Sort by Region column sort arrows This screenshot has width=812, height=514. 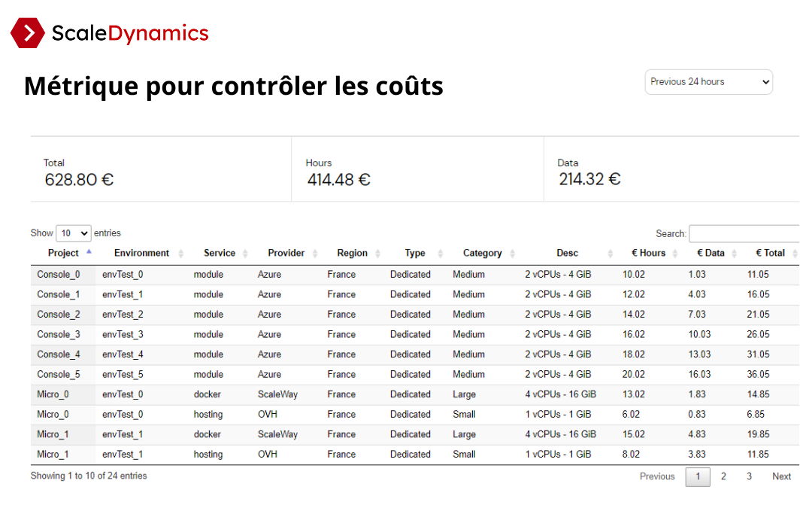click(x=377, y=254)
